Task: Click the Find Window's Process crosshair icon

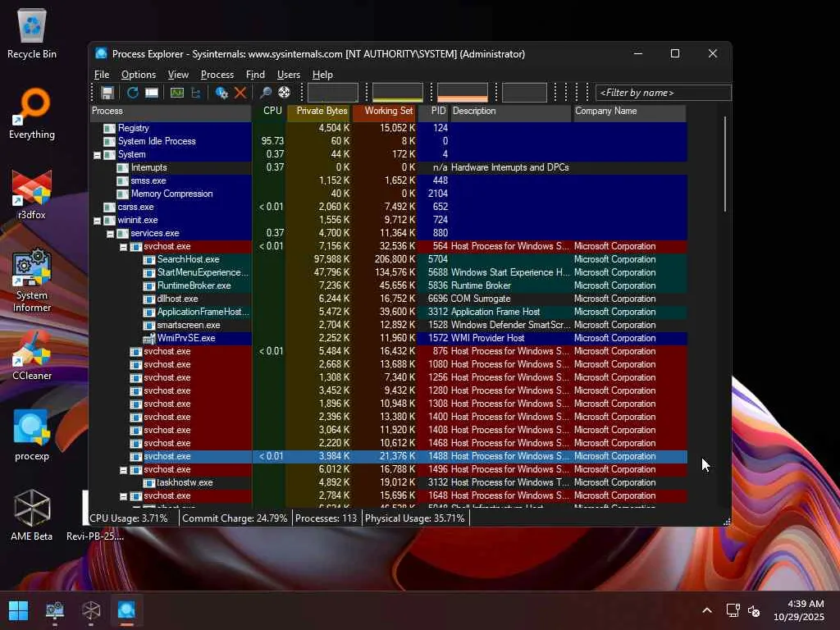Action: click(284, 93)
